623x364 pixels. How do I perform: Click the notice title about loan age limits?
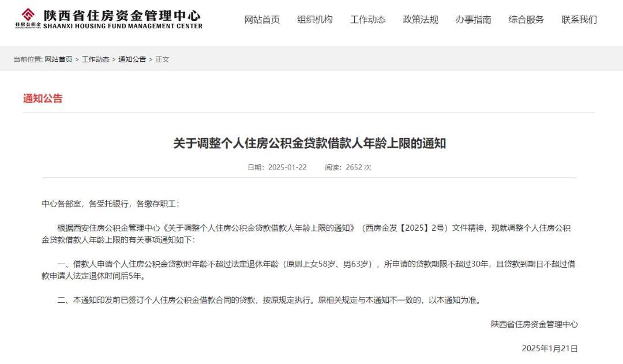click(311, 144)
